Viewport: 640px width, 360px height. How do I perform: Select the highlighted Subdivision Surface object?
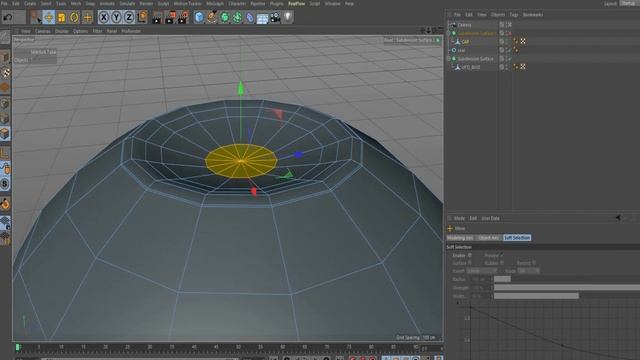tap(477, 33)
